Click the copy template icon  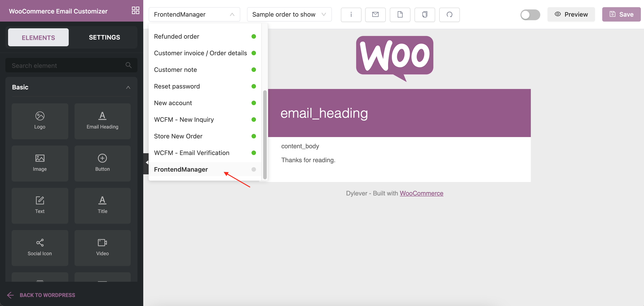[425, 15]
